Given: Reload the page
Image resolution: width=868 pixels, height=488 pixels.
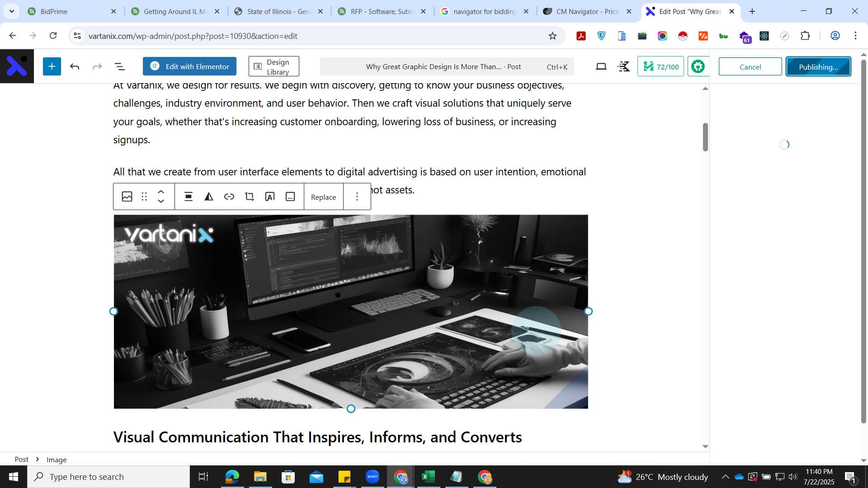Looking at the screenshot, I should tap(53, 36).
